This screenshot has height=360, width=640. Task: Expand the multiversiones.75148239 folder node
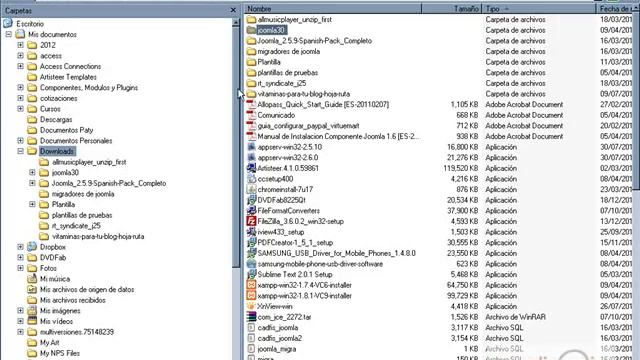20,332
